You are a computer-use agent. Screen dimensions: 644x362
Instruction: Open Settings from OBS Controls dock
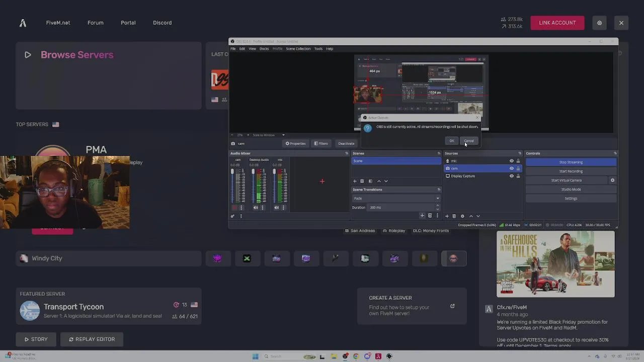571,198
